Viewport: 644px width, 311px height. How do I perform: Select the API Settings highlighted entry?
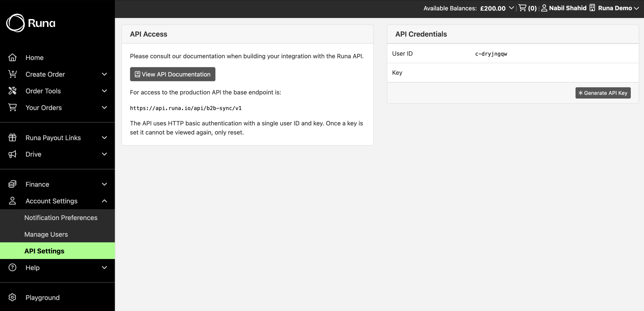tap(44, 251)
